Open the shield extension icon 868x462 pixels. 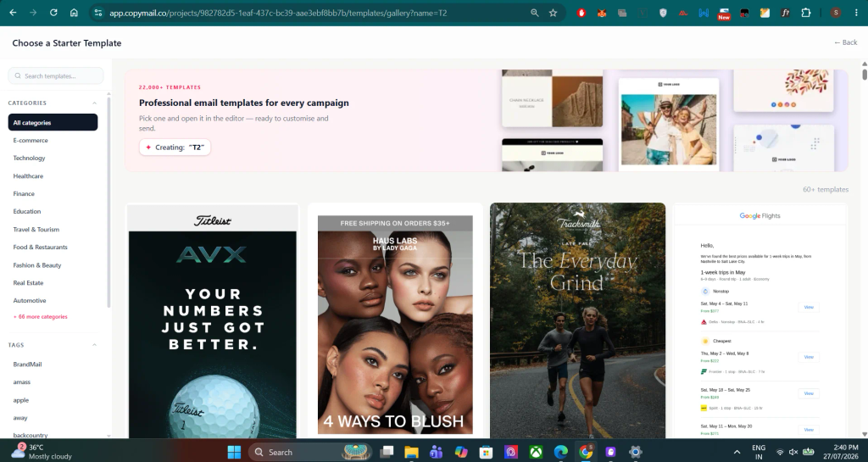[663, 13]
